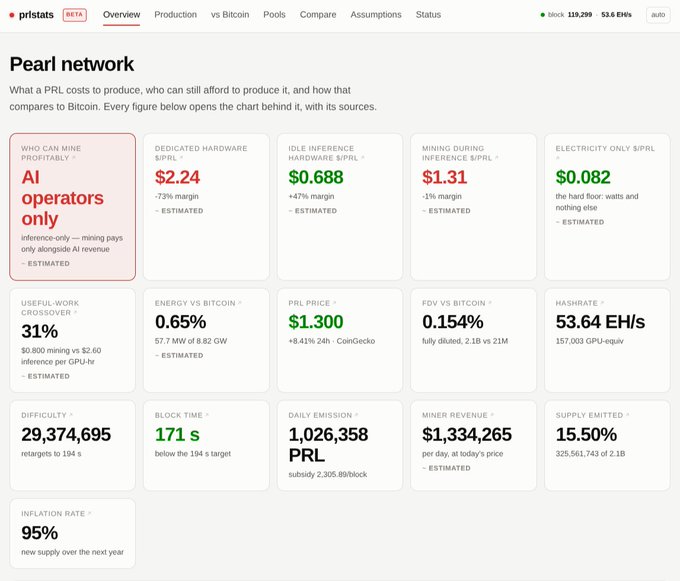Click the 0.154% FDV value

pos(453,322)
